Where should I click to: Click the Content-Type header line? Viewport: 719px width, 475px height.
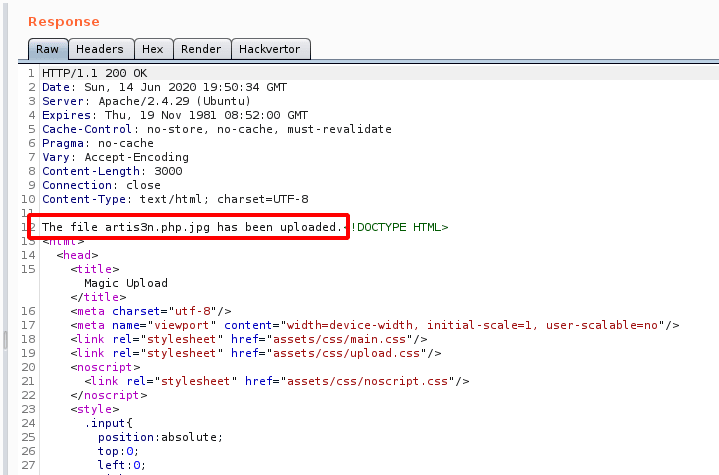[175, 199]
